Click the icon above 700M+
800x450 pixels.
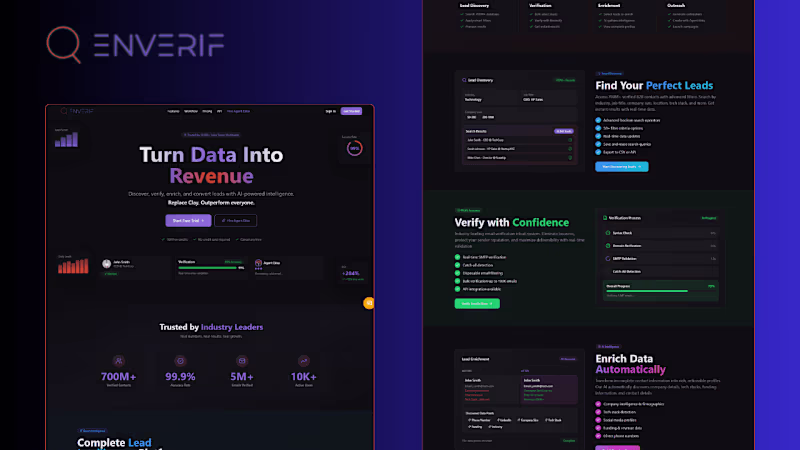pos(119,361)
